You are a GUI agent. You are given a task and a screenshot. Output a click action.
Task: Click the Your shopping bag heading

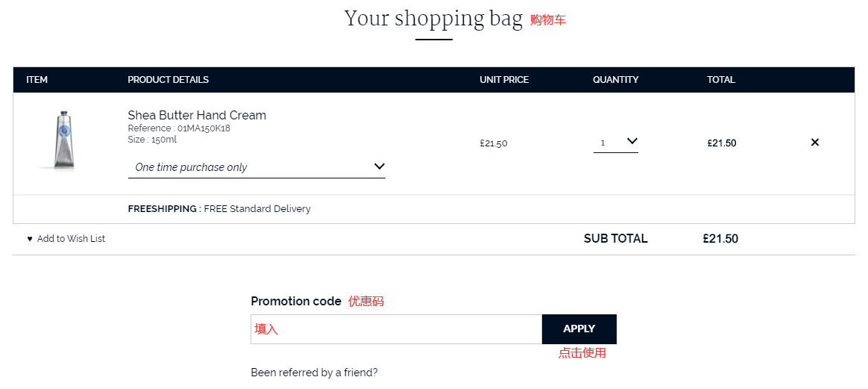pos(433,19)
